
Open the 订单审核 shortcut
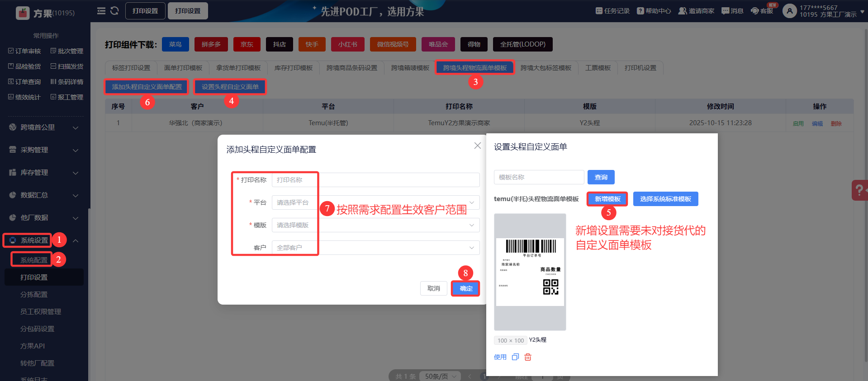pos(24,51)
